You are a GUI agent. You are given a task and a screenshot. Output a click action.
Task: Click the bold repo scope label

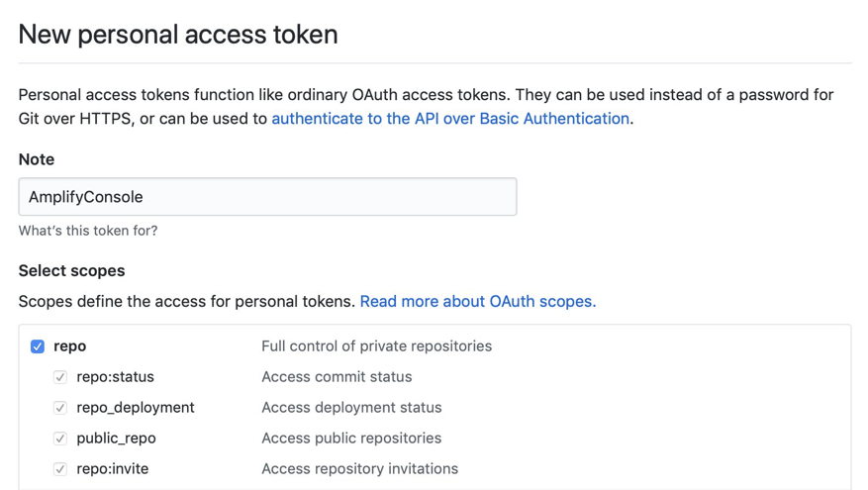[69, 346]
